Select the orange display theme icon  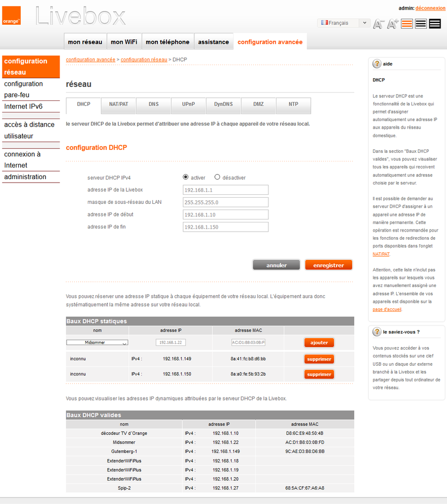pos(407,23)
